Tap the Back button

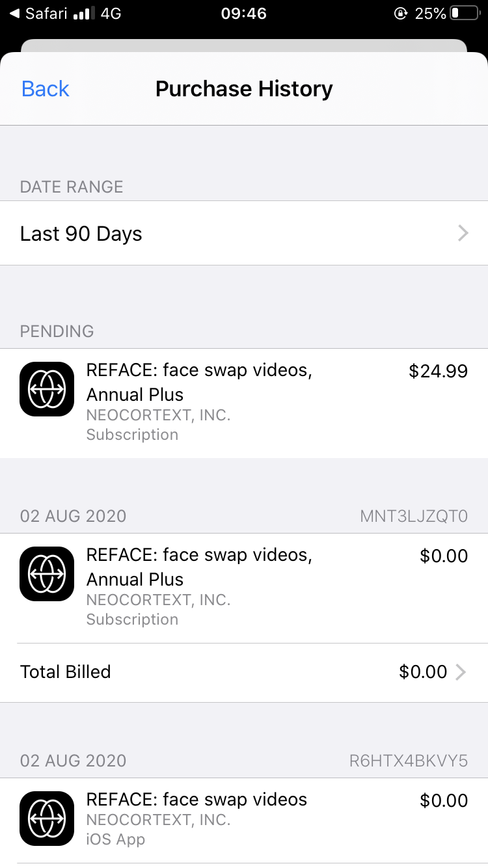[46, 89]
